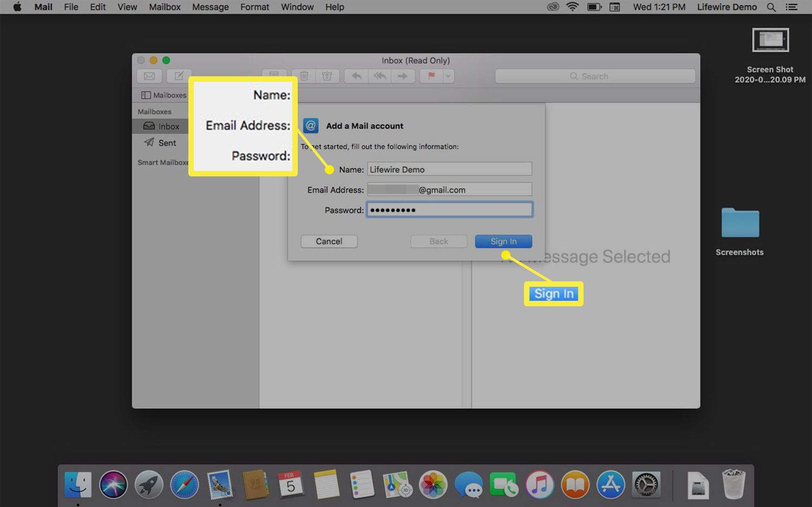Open the Trash in the dock
812x507 pixels.
(734, 484)
